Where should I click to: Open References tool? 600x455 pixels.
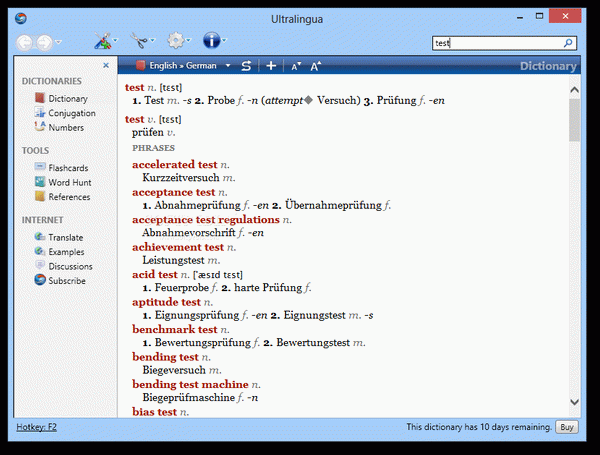click(69, 197)
